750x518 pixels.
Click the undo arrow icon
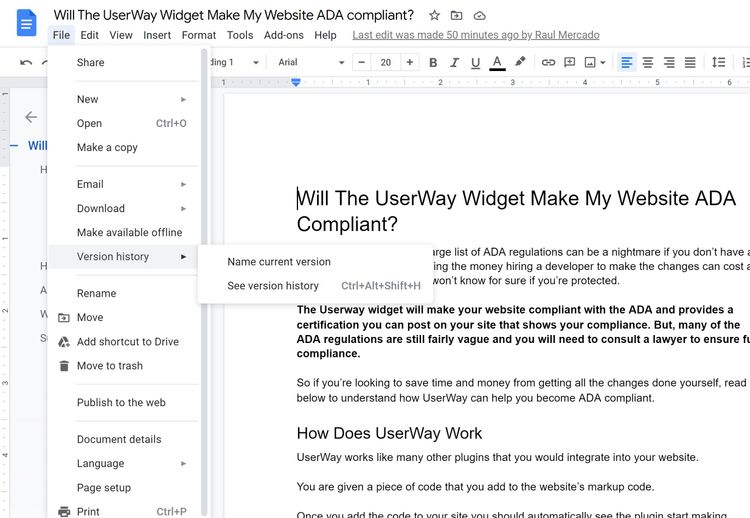point(26,62)
